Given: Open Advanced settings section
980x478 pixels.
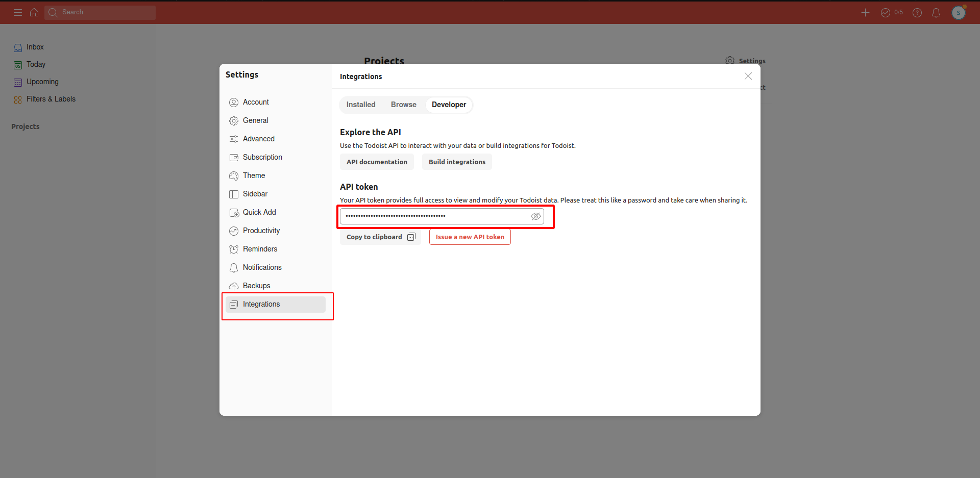Looking at the screenshot, I should pos(276,139).
